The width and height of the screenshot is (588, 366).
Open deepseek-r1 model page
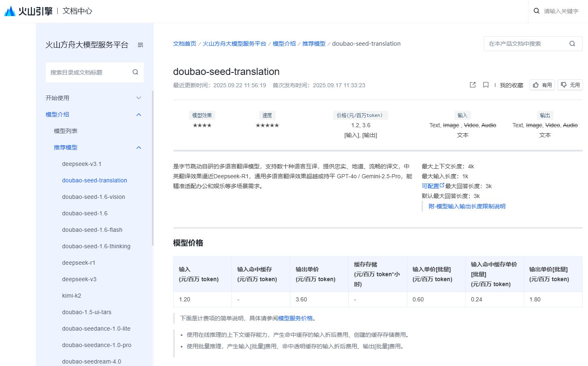pos(79,263)
